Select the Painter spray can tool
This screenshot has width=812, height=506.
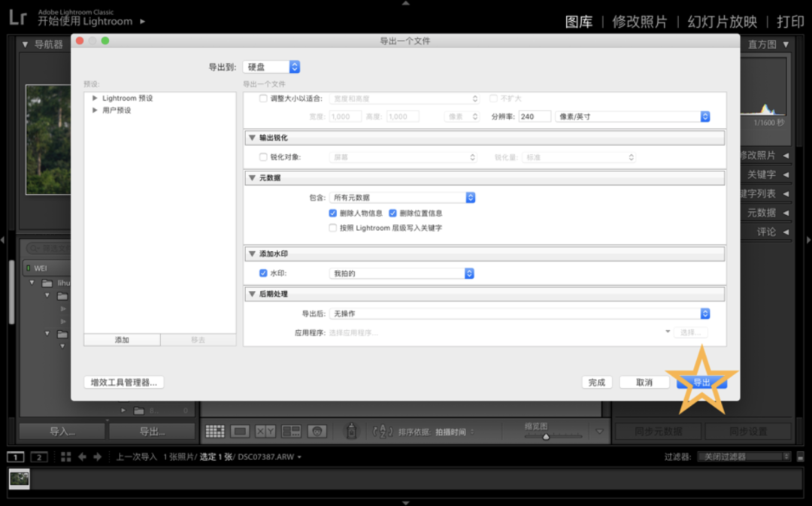tap(350, 432)
